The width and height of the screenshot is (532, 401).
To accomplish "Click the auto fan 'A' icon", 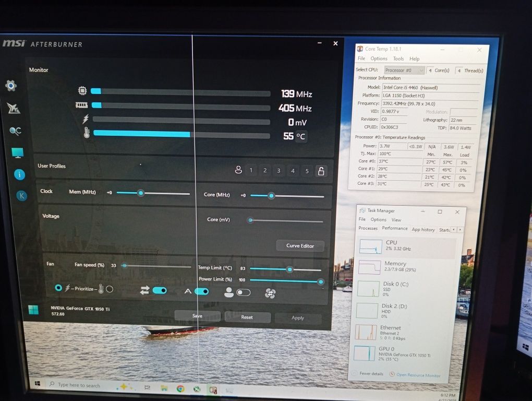I will coord(188,291).
